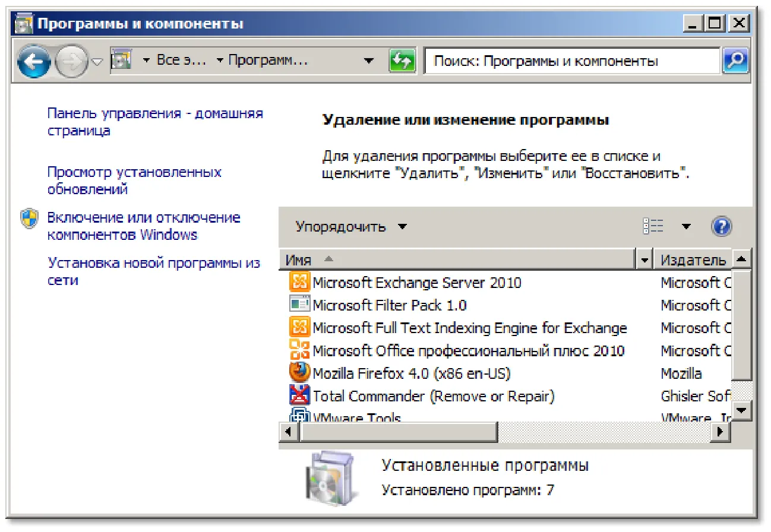Open the 'Имя' column filter dropdown
The height and width of the screenshot is (532, 771).
tap(644, 259)
